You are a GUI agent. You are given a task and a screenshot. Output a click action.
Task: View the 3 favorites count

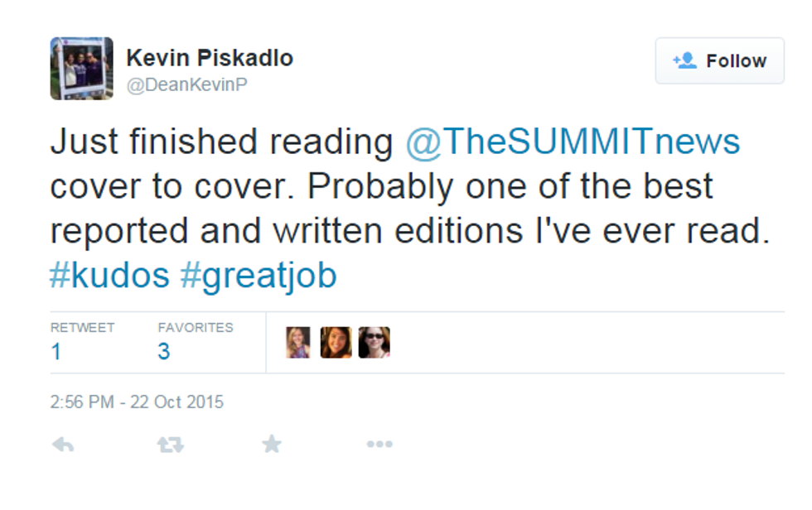(164, 352)
